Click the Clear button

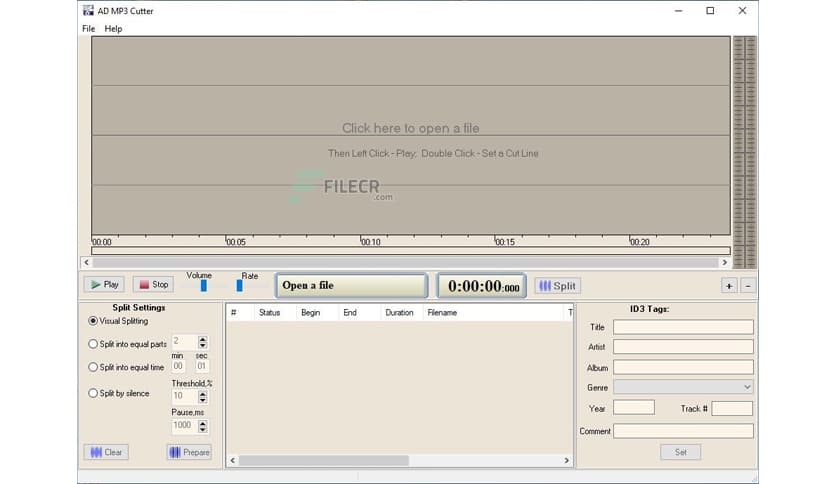[x=106, y=452]
